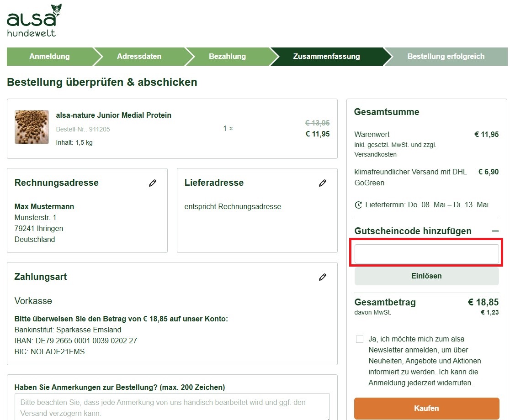Click the shipping cost € 6,90
The height and width of the screenshot is (420, 510).
[x=488, y=172]
